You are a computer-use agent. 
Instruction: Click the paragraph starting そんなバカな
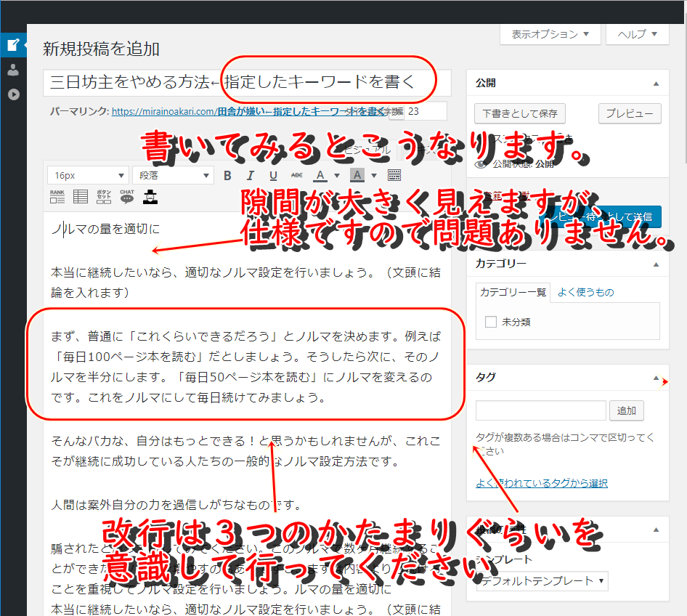[x=245, y=451]
